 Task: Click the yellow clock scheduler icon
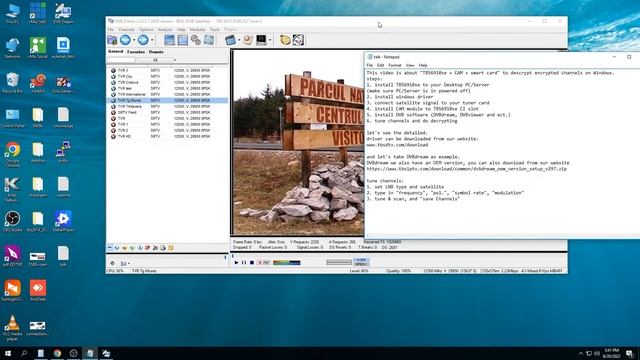[285, 40]
